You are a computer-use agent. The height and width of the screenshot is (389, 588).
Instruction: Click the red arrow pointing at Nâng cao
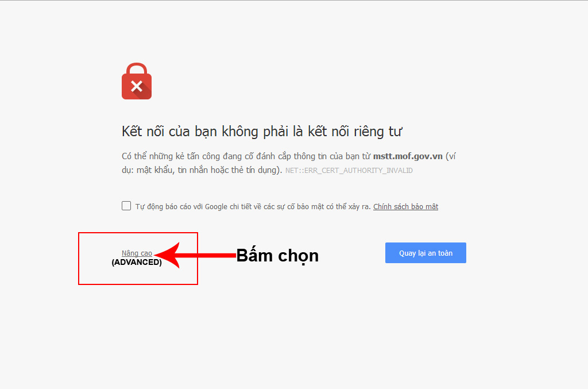coord(195,255)
